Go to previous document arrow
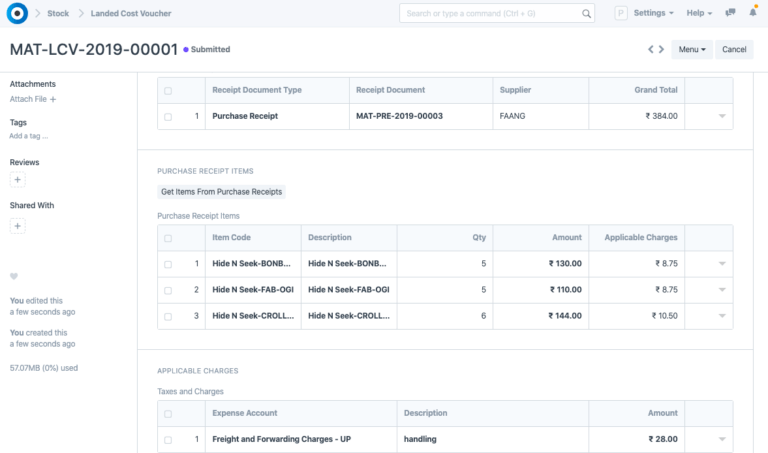The width and height of the screenshot is (768, 453). (x=651, y=49)
